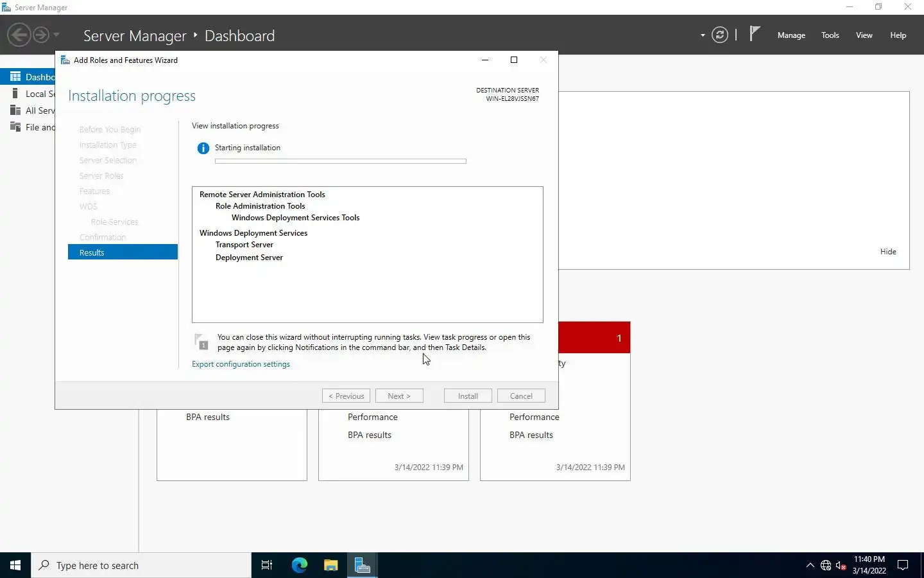Click the Server Manager app icon in title bar

pyautogui.click(x=6, y=7)
